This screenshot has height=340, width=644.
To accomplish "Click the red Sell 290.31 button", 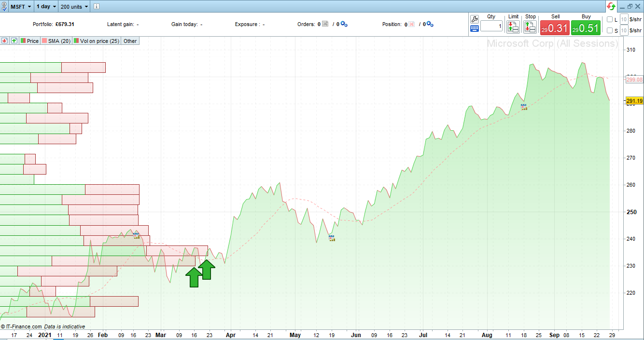I will (x=554, y=28).
